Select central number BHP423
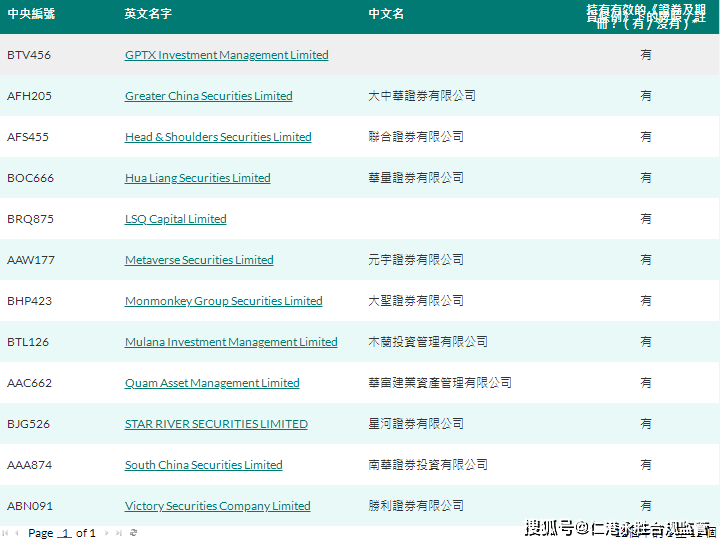This screenshot has height=545, width=724. [x=30, y=301]
